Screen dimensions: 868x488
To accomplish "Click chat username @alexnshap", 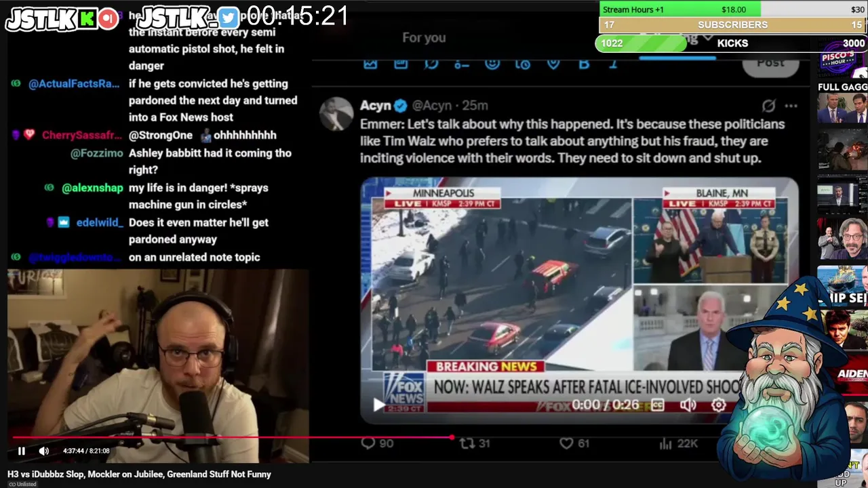I will [92, 188].
